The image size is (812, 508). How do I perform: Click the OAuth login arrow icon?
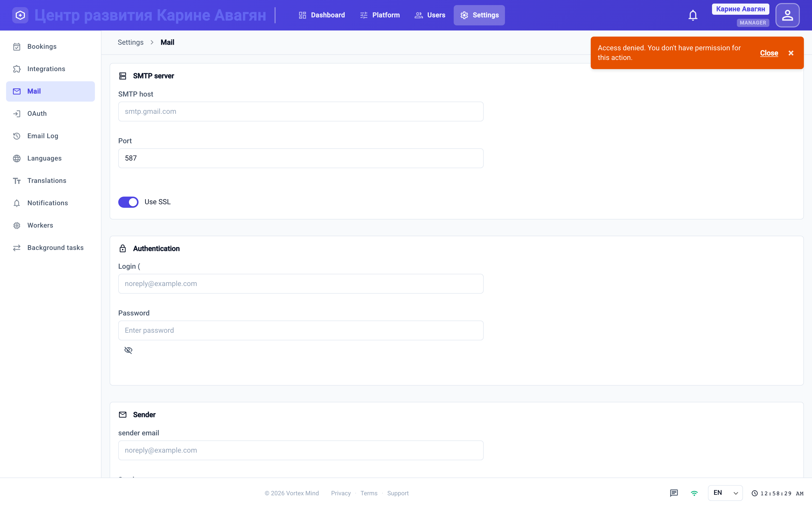pos(17,114)
